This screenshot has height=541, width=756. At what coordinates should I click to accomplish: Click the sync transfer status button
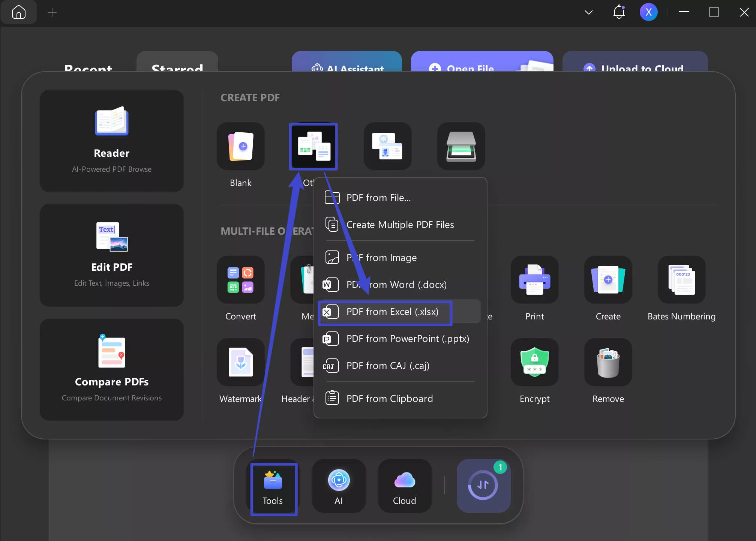pyautogui.click(x=483, y=485)
